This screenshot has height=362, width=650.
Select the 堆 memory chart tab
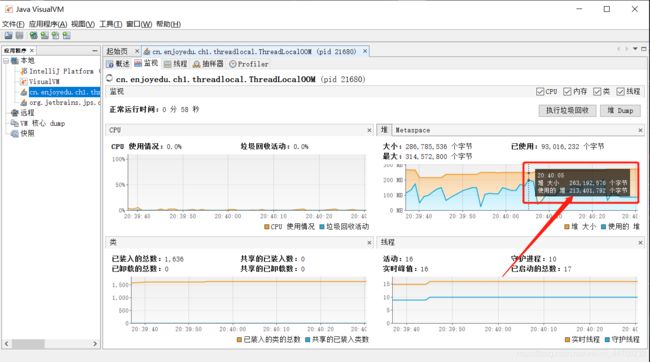tap(384, 130)
